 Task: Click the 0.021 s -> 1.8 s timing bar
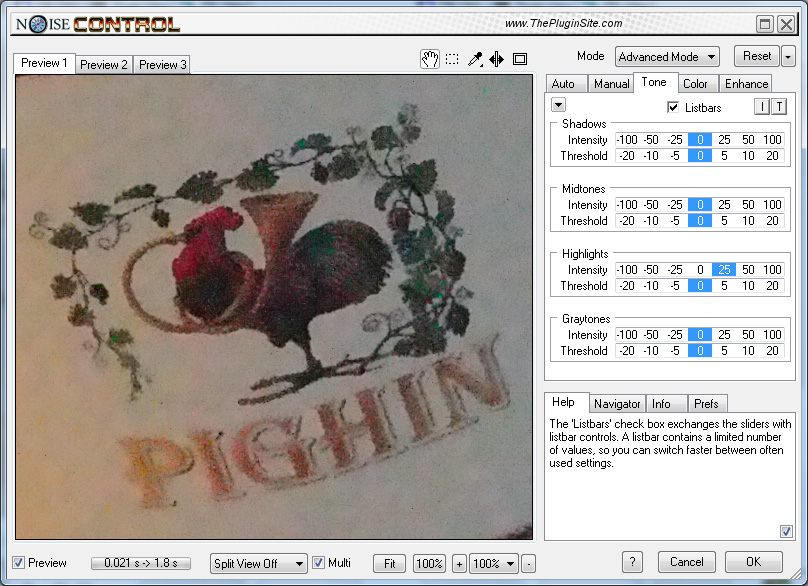[141, 563]
